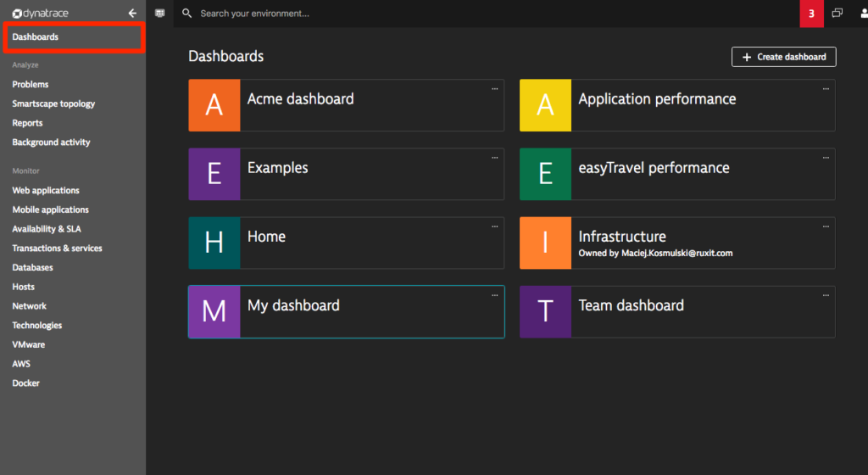Open AWS monitoring
Image resolution: width=868 pixels, height=475 pixels.
pos(21,364)
